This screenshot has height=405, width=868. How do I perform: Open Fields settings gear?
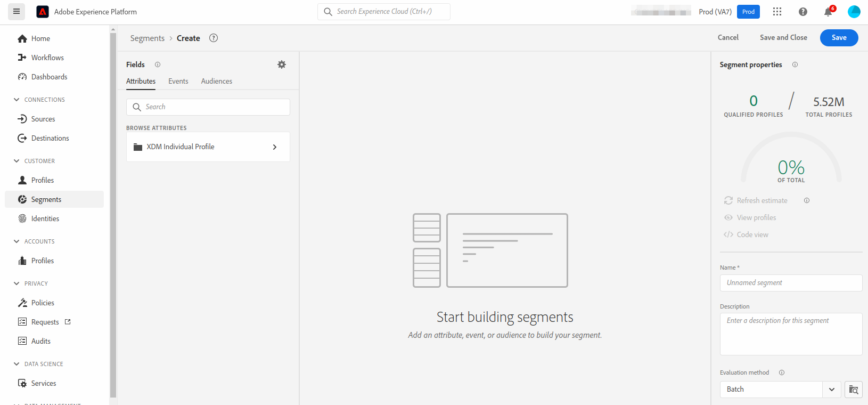[x=282, y=64]
